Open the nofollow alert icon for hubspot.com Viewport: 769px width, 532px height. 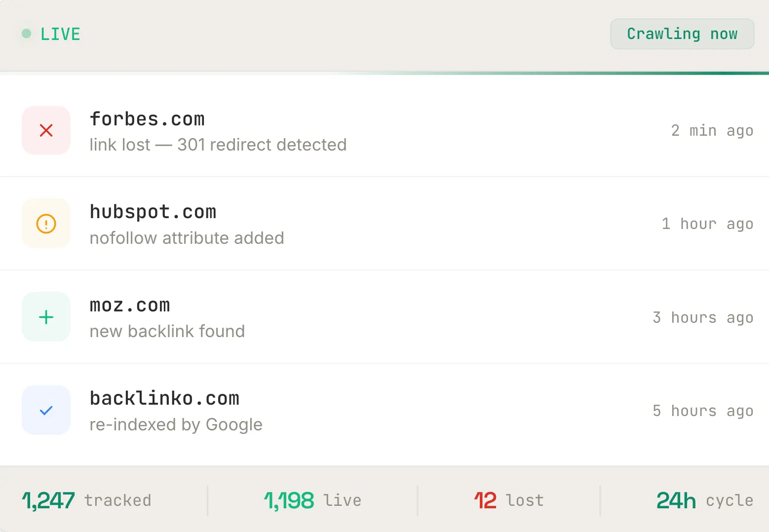[46, 223]
